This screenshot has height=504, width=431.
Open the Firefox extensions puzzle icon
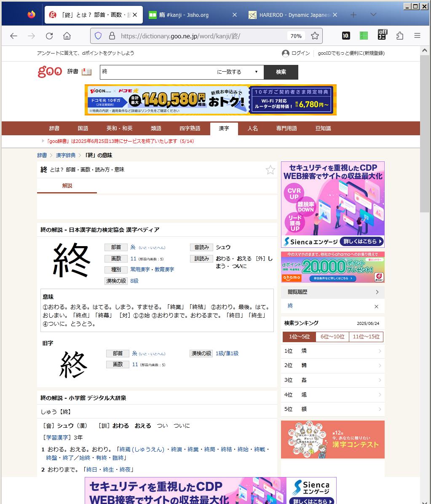[400, 36]
